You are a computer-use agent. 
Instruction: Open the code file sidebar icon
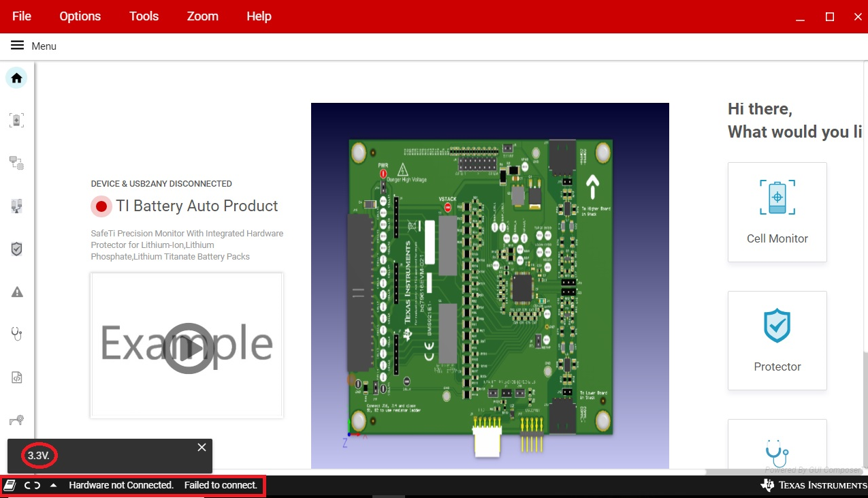point(16,377)
